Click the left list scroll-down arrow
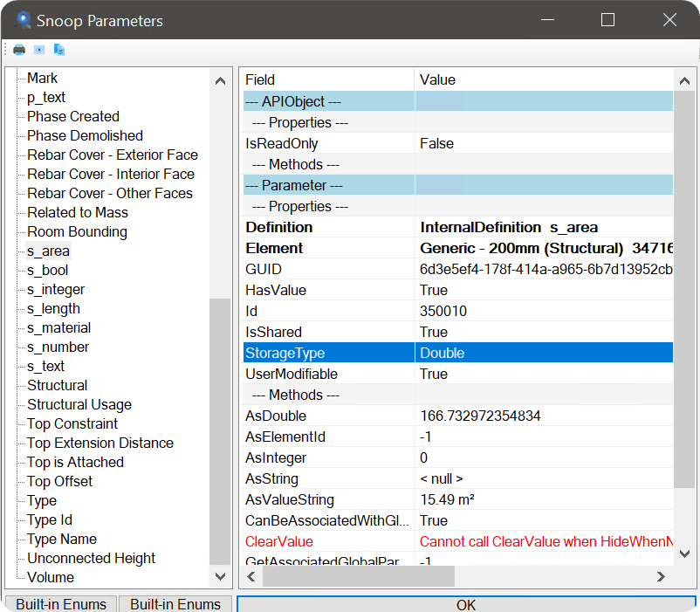The height and width of the screenshot is (612, 700). point(220,576)
